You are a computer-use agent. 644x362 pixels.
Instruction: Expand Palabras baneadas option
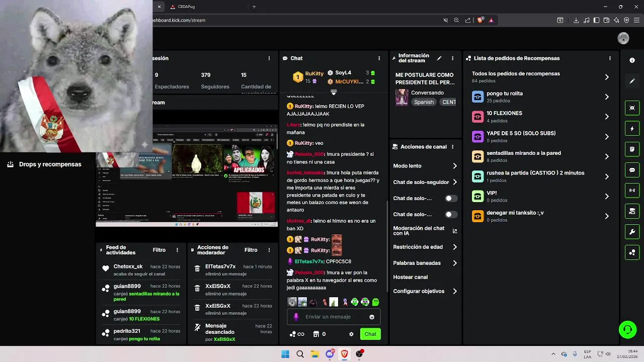point(455,263)
